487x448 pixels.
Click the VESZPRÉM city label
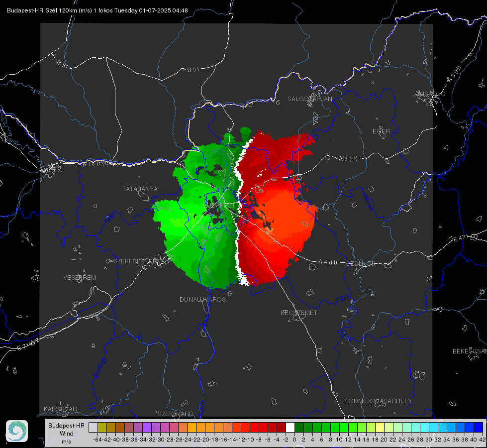[80, 277]
